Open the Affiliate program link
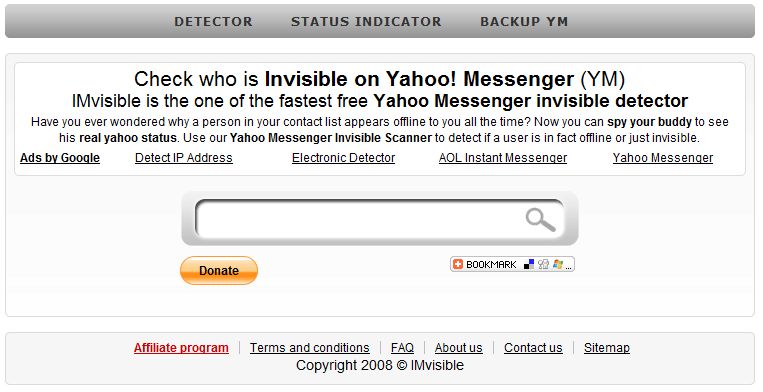The image size is (763, 392). [181, 348]
